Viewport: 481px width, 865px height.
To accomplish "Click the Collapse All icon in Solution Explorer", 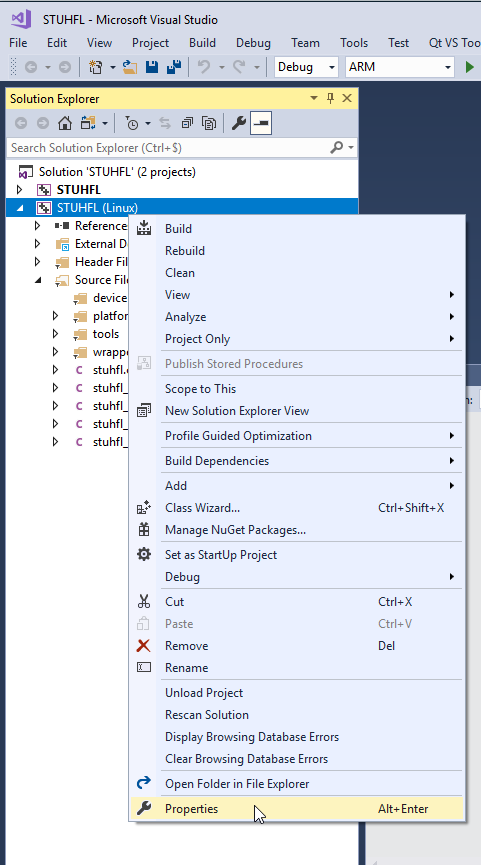I will click(x=188, y=123).
